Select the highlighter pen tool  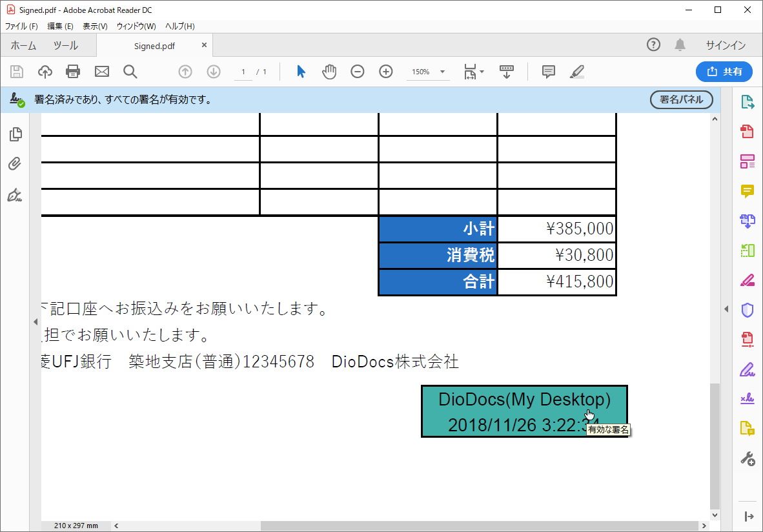[576, 72]
